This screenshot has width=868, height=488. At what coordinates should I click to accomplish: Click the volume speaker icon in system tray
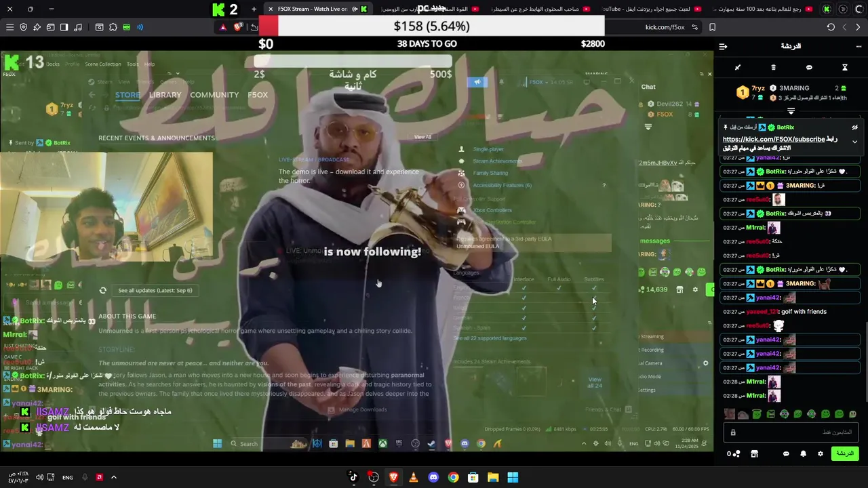pos(40,477)
